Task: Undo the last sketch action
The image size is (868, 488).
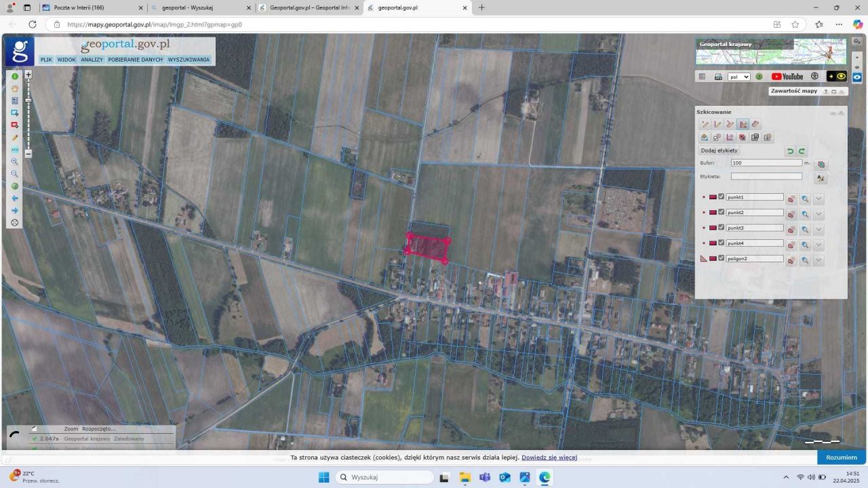Action: pyautogui.click(x=790, y=151)
